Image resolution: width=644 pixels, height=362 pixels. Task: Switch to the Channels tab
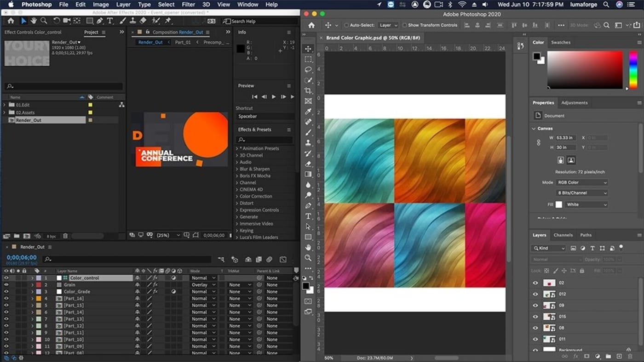[x=563, y=235]
